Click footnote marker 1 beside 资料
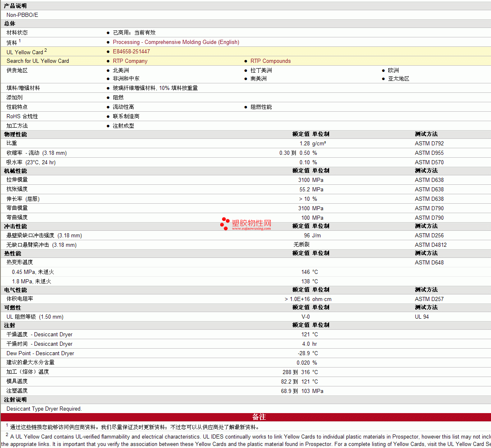Screen dimensions: 491x448 pyautogui.click(x=20, y=41)
